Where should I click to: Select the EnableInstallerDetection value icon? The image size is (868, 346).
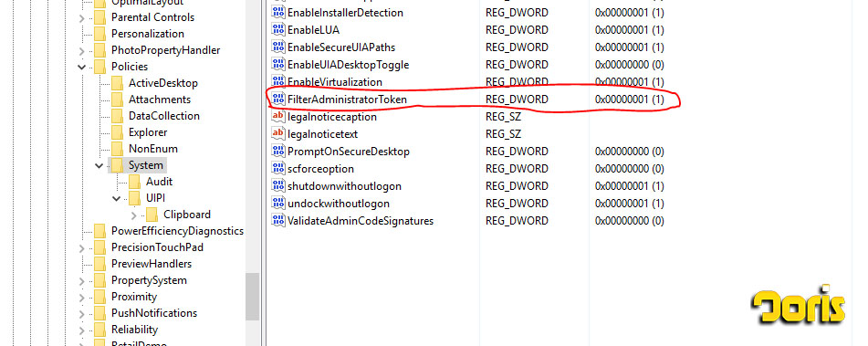277,12
